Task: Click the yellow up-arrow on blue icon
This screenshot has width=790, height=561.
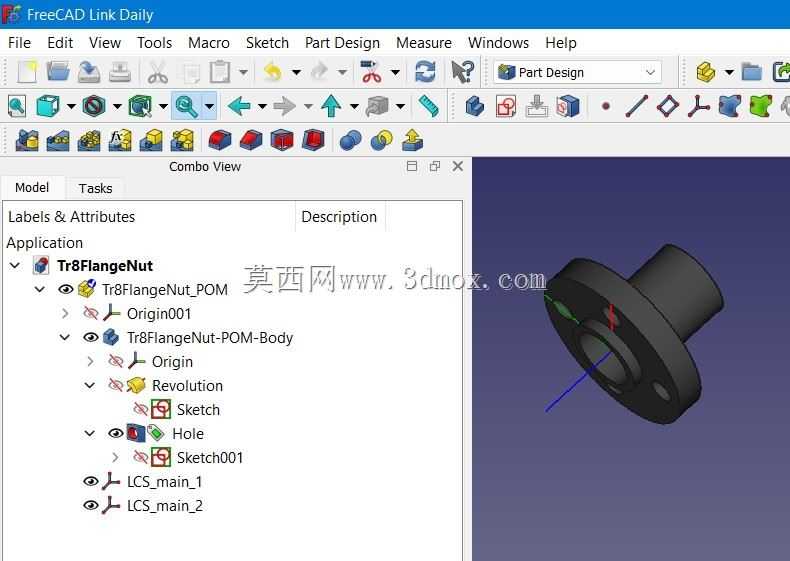Action: click(x=412, y=140)
